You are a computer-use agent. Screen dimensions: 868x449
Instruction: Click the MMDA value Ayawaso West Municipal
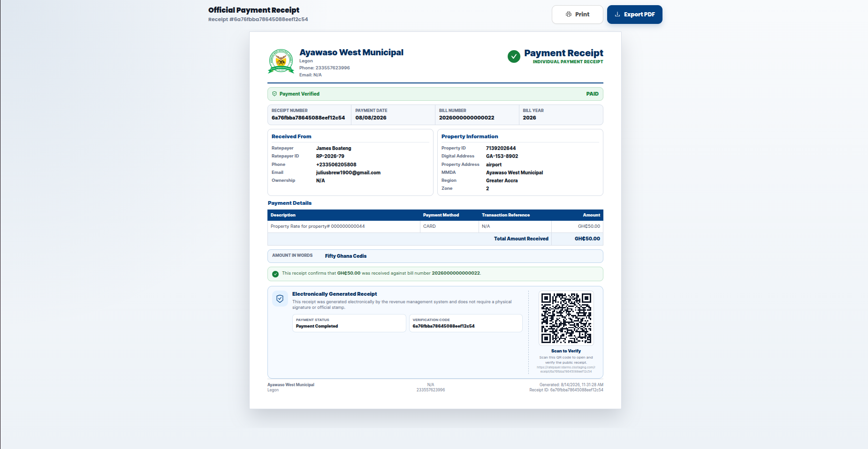pyautogui.click(x=514, y=172)
